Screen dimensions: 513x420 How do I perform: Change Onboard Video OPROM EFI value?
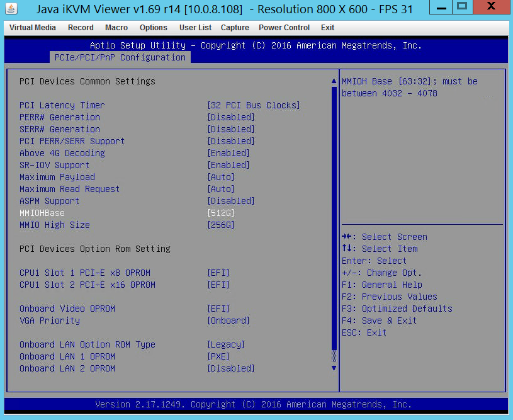[218, 309]
